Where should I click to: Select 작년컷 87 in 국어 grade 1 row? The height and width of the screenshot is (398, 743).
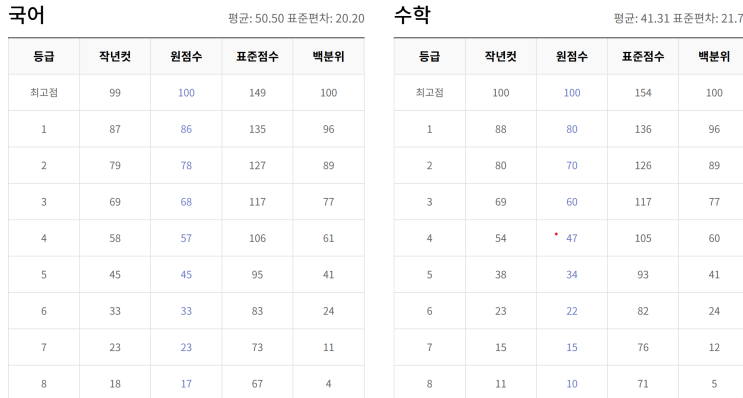click(115, 129)
